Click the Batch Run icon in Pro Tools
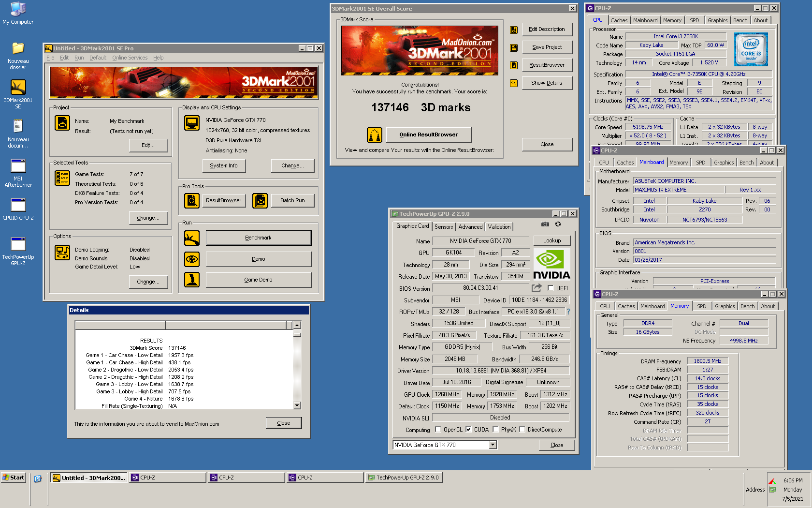 (260, 200)
